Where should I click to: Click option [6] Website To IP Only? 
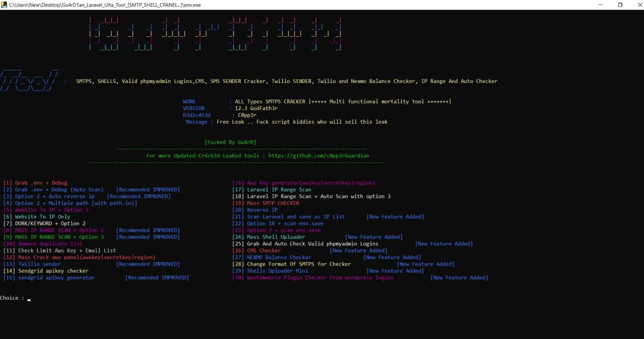[x=37, y=217]
